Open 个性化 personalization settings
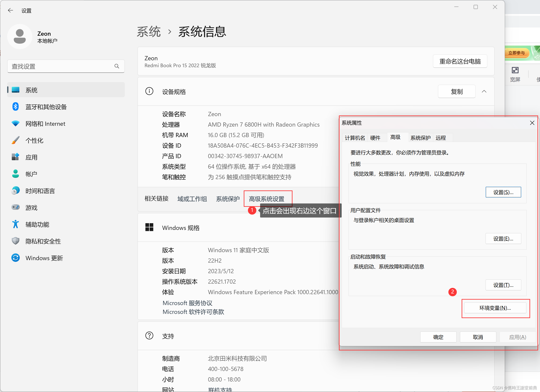The height and width of the screenshot is (392, 540). pos(34,141)
